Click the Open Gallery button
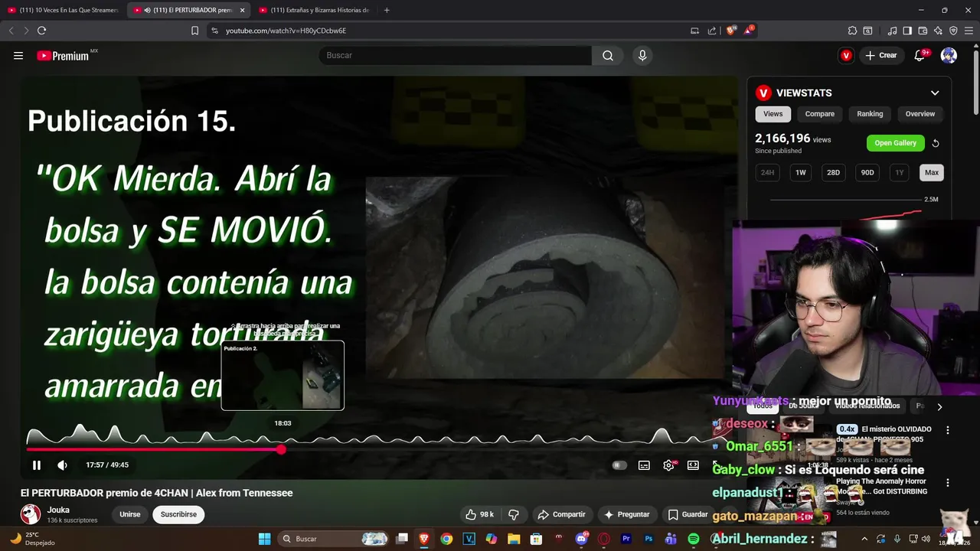Screen dimensions: 980x551 coord(895,143)
